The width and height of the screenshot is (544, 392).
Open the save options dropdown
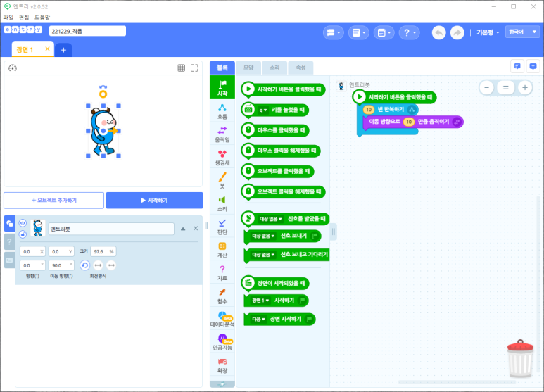point(384,32)
